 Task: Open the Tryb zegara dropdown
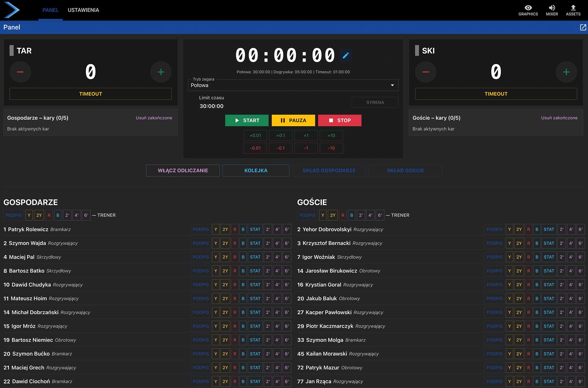(293, 85)
